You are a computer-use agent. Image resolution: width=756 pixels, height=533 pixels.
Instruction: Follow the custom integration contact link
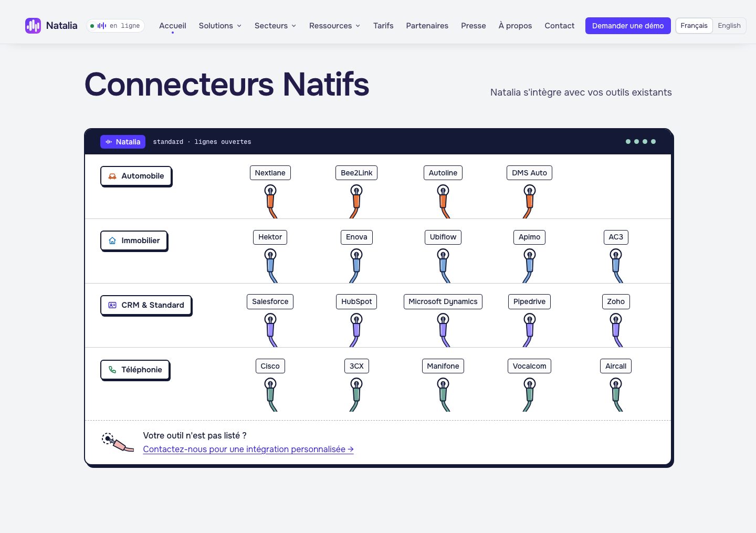click(x=248, y=449)
